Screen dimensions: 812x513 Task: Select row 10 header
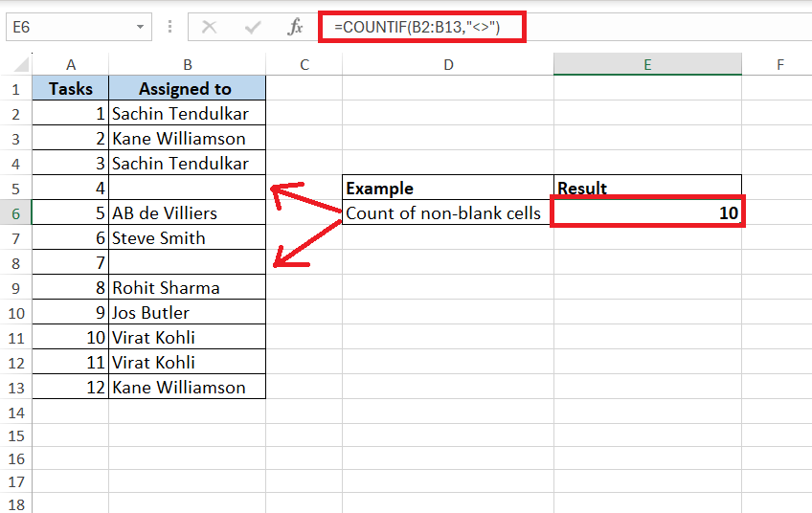(x=16, y=313)
